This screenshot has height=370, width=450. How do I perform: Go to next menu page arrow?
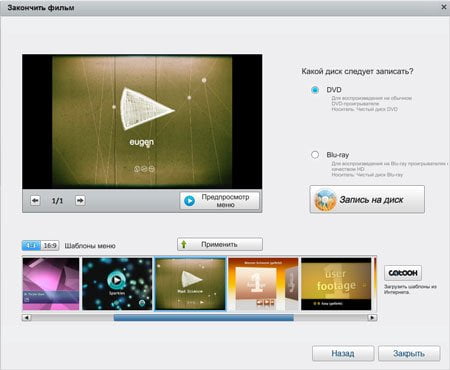click(80, 200)
